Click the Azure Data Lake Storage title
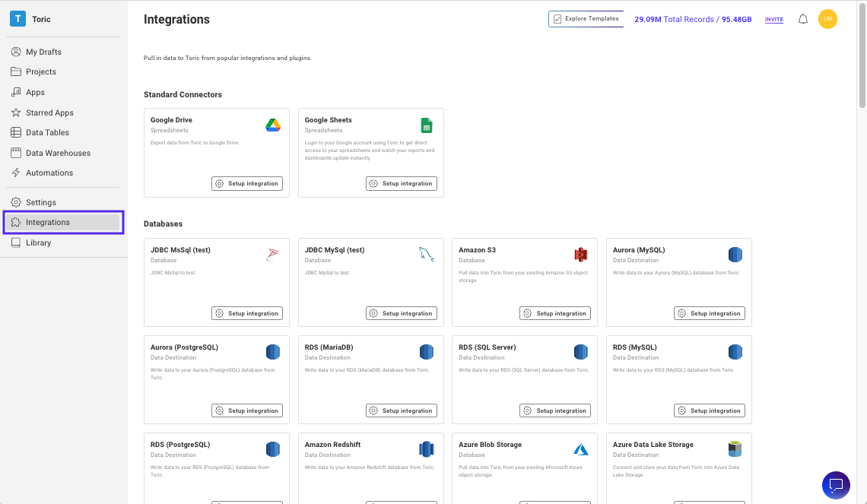This screenshot has height=504, width=867. coord(653,445)
